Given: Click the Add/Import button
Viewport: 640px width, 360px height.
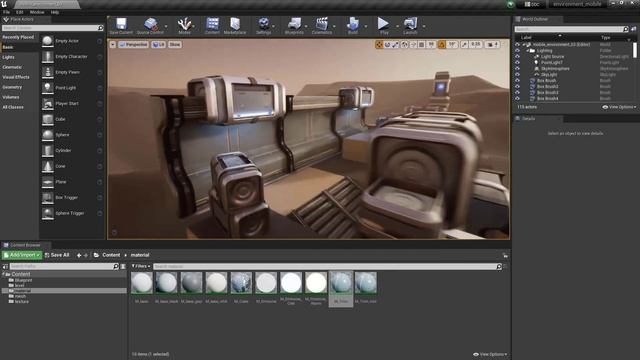Looking at the screenshot, I should pyautogui.click(x=22, y=255).
